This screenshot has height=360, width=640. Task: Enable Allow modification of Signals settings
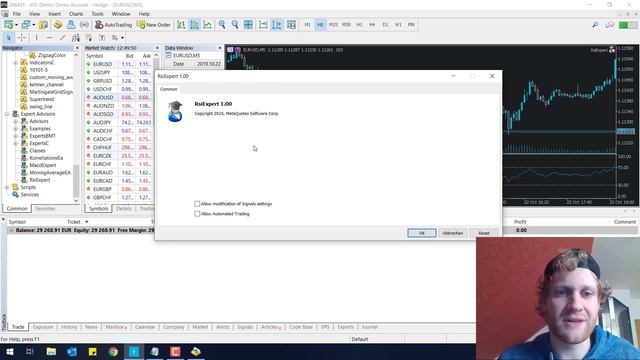197,204
